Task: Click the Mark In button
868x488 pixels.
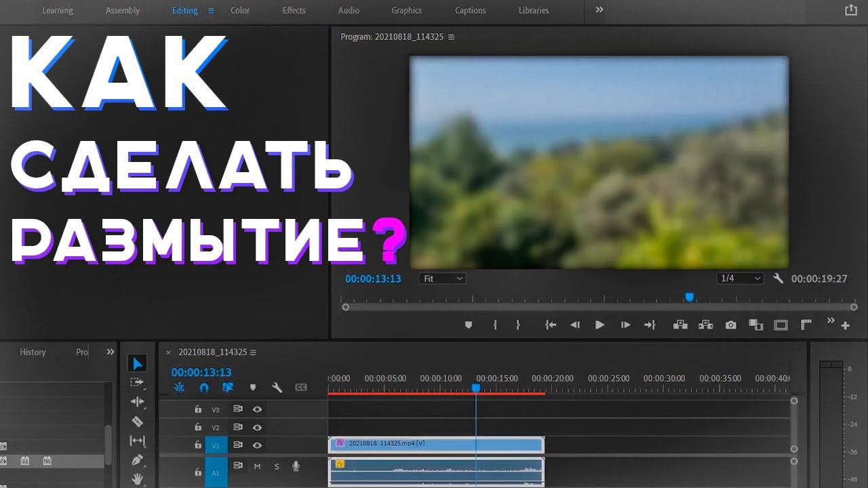Action: pyautogui.click(x=495, y=325)
